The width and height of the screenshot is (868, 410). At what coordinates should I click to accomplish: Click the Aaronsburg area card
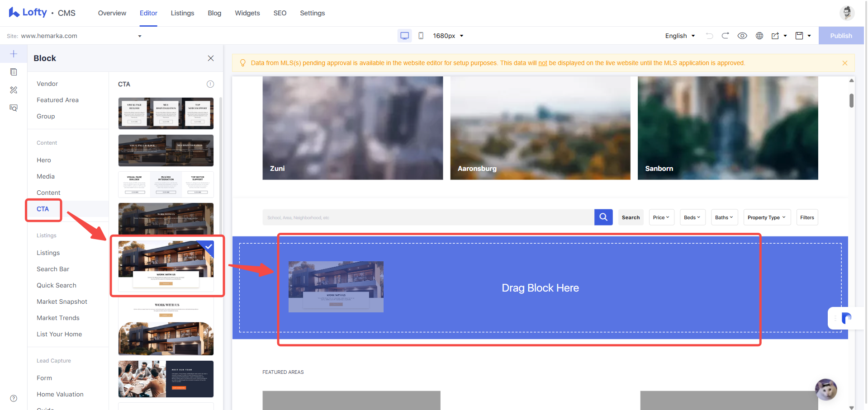(540, 128)
